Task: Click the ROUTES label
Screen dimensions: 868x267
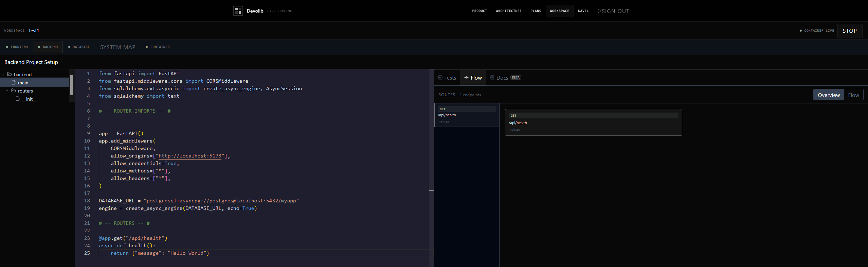Action: (x=447, y=95)
